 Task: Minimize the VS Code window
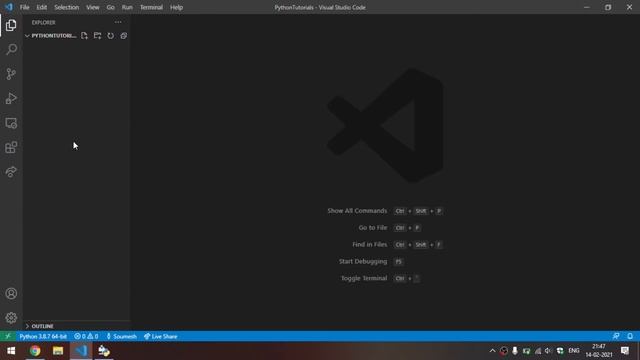tap(587, 7)
